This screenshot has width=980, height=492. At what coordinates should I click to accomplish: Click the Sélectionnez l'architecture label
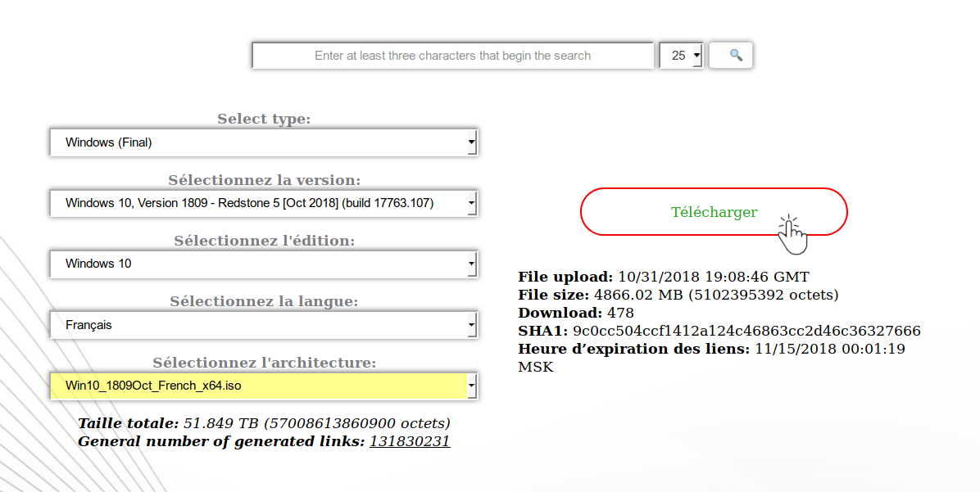pos(264,362)
